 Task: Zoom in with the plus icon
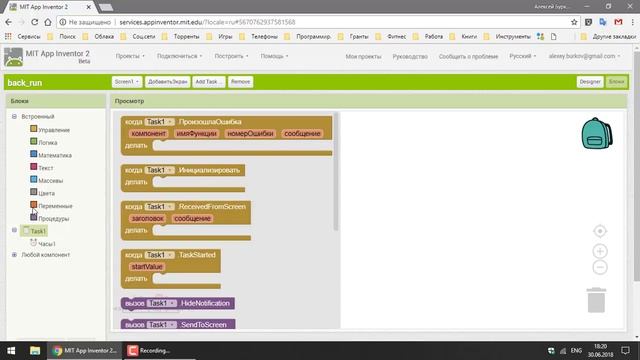(x=600, y=251)
